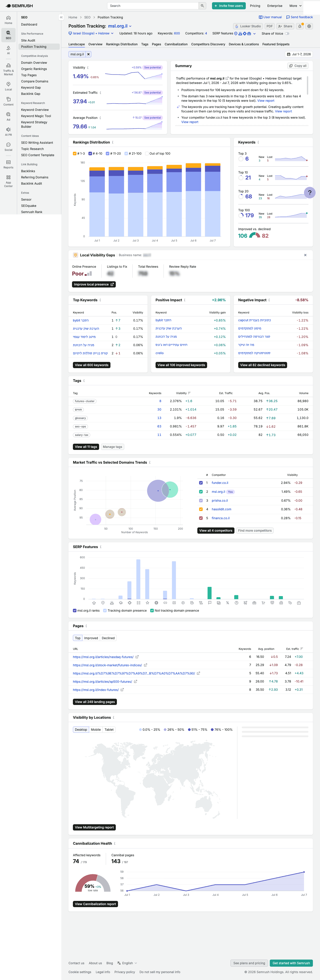Viewport: 320px width, 980px height.
Task: Click info icon next to SERP Features
Action: (100, 547)
